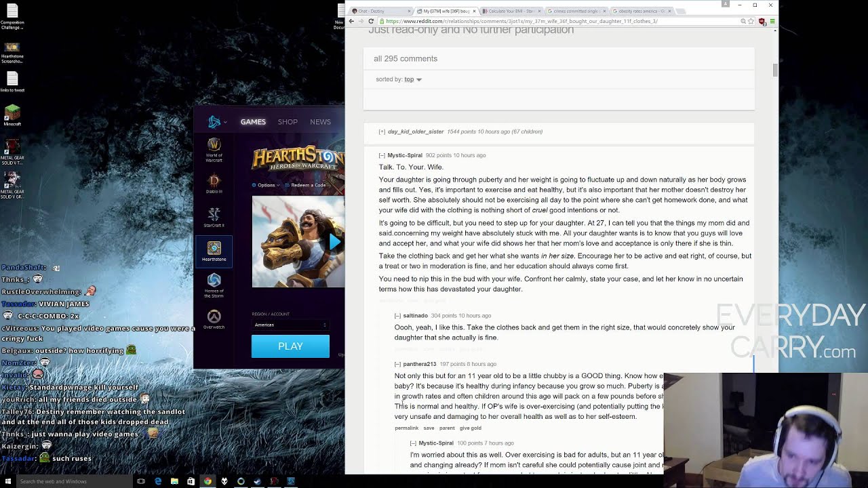Screen dimensions: 868x488
Task: Select Heroes of the Storm in sidebar
Action: (214, 285)
